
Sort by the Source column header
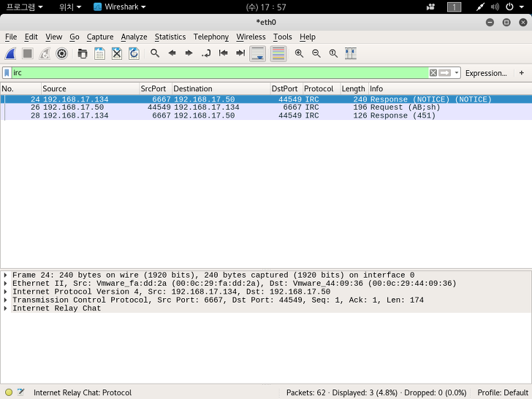click(91, 88)
